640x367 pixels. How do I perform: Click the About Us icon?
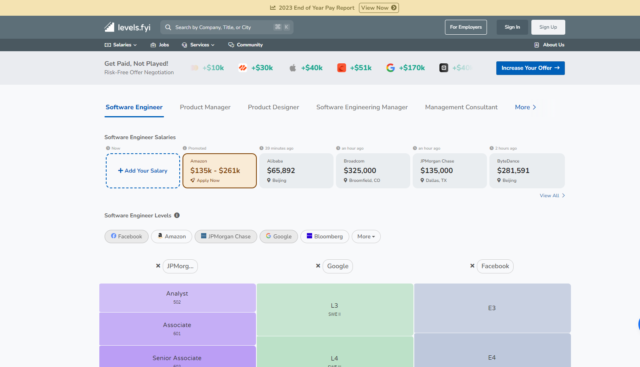pos(536,45)
